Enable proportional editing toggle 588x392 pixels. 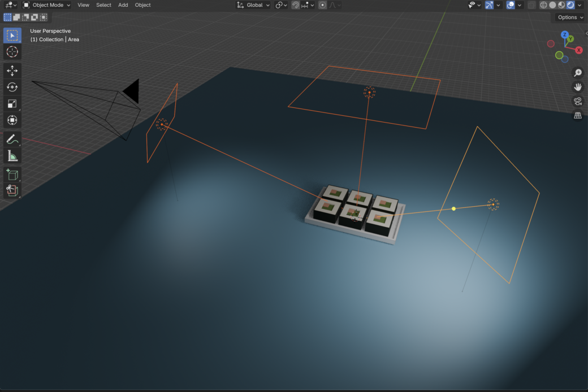tap(322, 5)
